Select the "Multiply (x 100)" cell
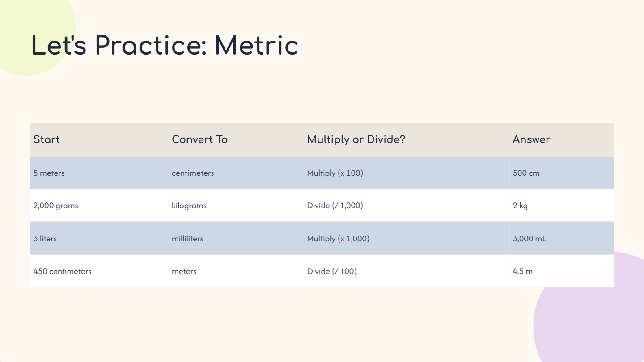 (335, 173)
